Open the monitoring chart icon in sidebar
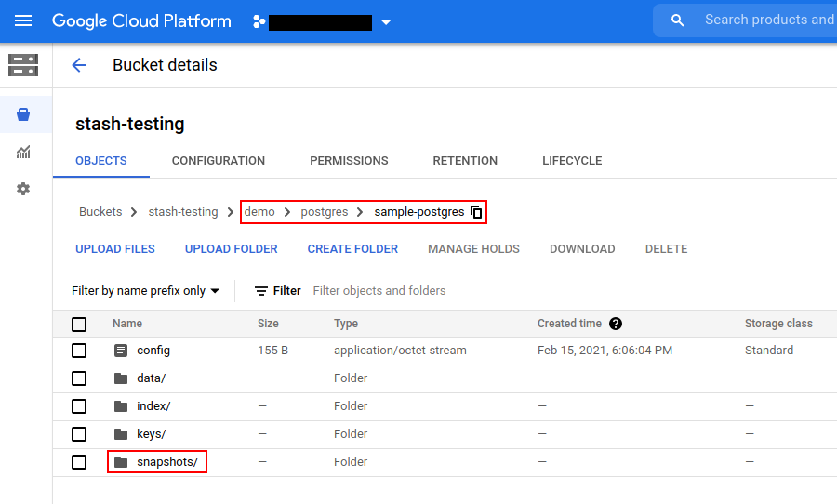 (x=23, y=152)
